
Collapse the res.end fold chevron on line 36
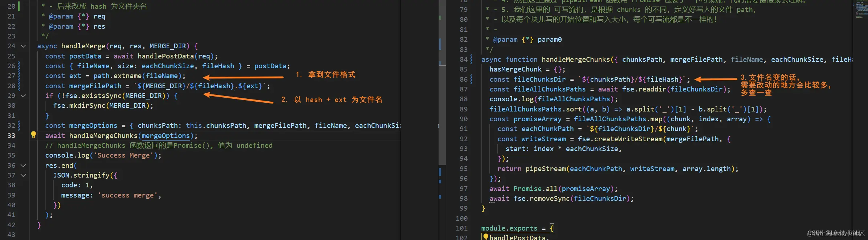point(23,166)
